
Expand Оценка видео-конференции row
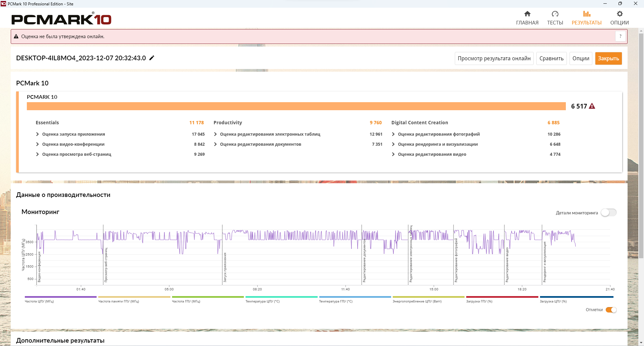37,144
